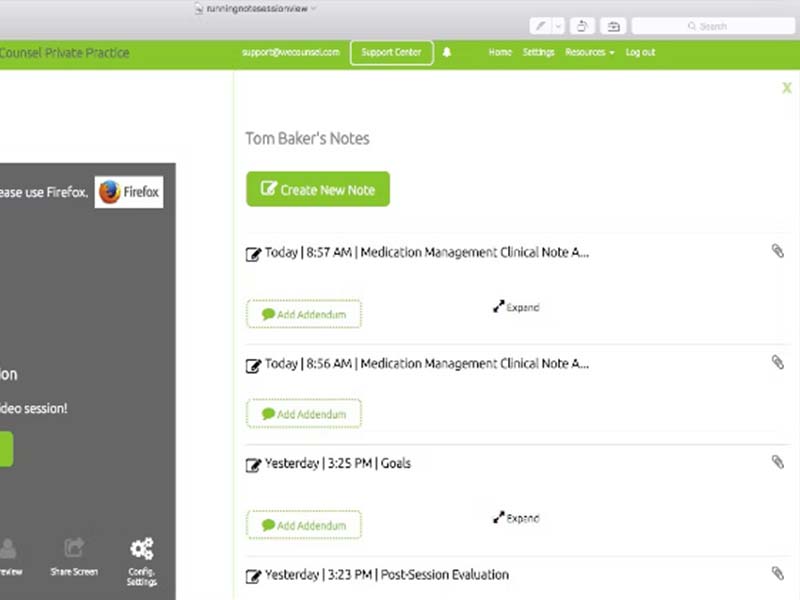Click the Firefox logo badge
The height and width of the screenshot is (600, 800).
point(129,192)
